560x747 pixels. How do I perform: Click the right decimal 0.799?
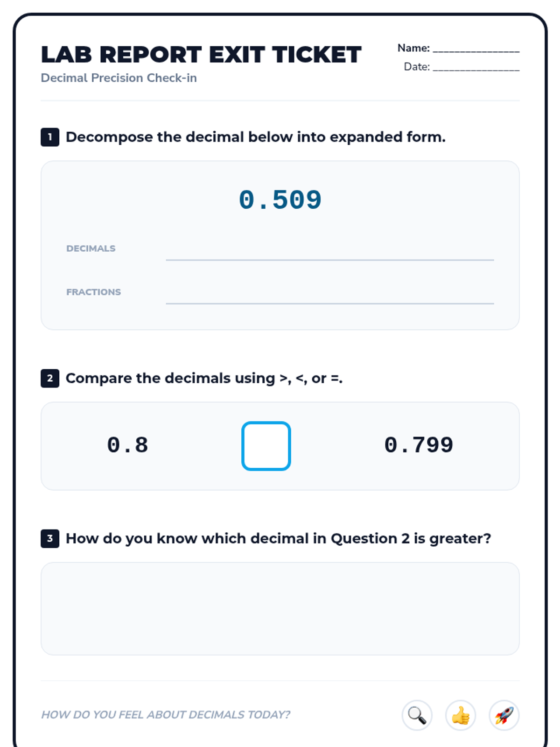coord(419,445)
